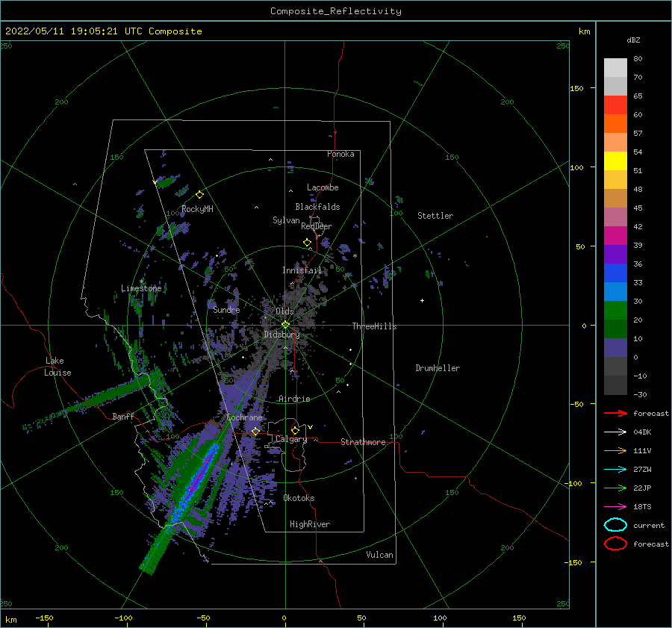Click the Lacombe city label
Screen dimensions: 672x628
[323, 187]
